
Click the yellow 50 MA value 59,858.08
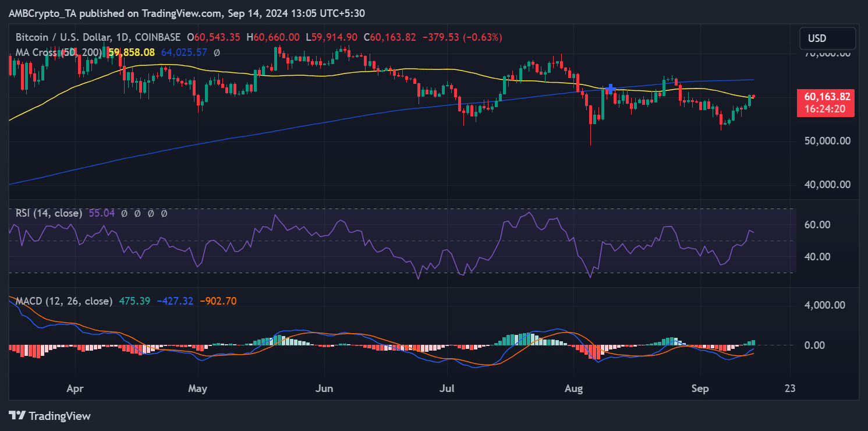tap(131, 52)
